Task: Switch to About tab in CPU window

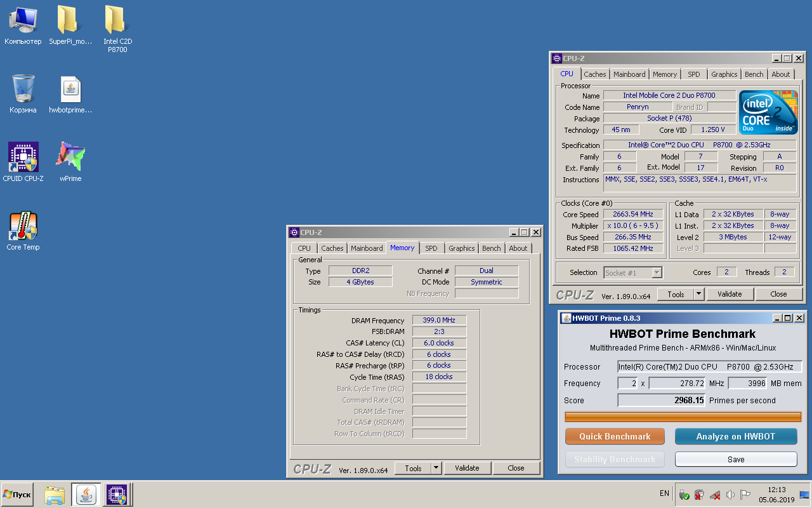Action: (x=781, y=74)
